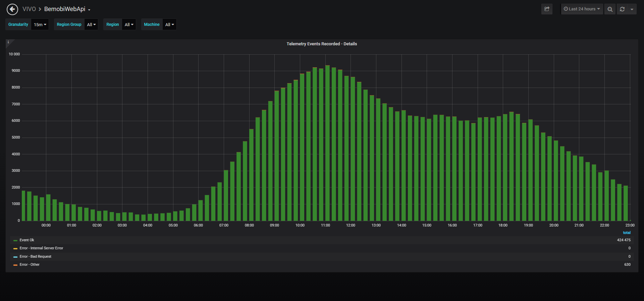Click the Error - Other total value 630
Viewport: 644px width, 301px height.
coord(627,265)
